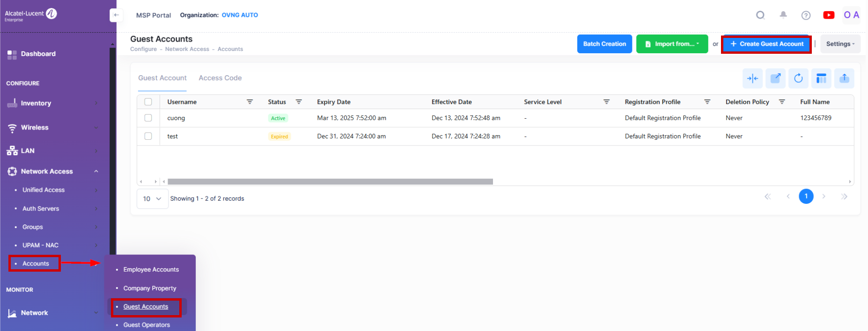
Task: Collapse sidebar with the back arrow icon
Action: point(116,15)
